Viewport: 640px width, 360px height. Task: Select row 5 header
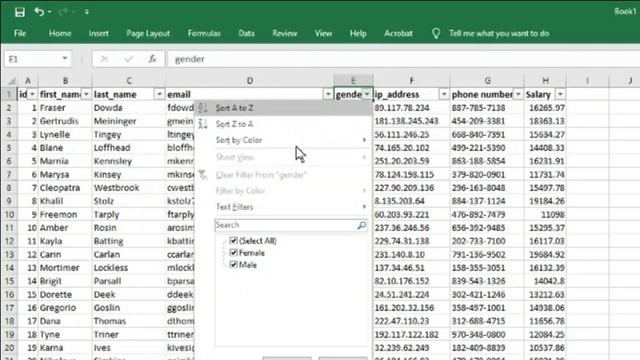tap(9, 148)
